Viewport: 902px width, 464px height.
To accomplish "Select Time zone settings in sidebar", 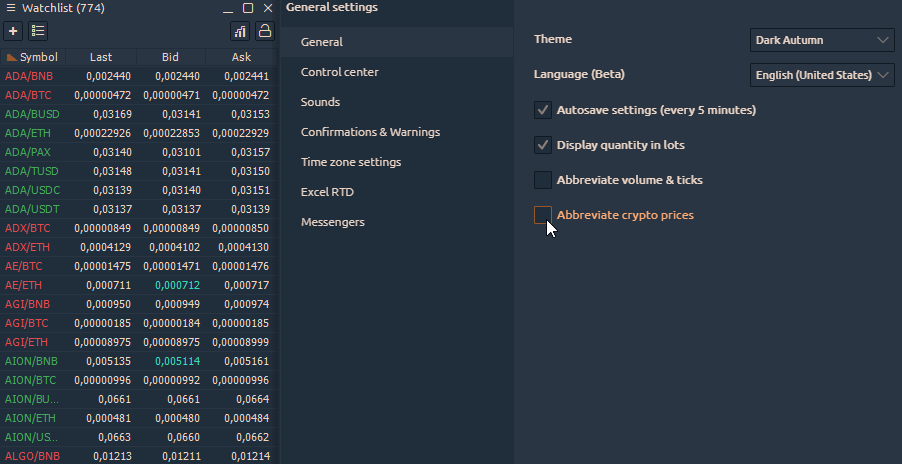I will tap(351, 162).
